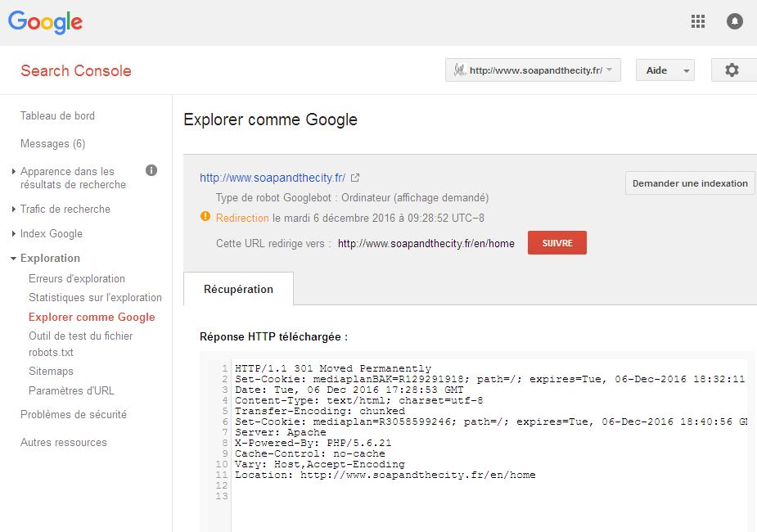Click the Content-Type: text/html line
Image resolution: width=757 pixels, height=532 pixels.
click(358, 400)
